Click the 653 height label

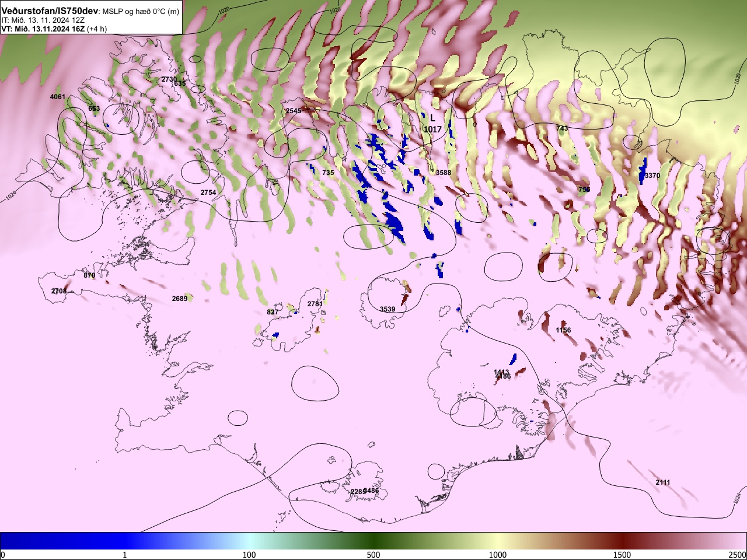[94, 108]
